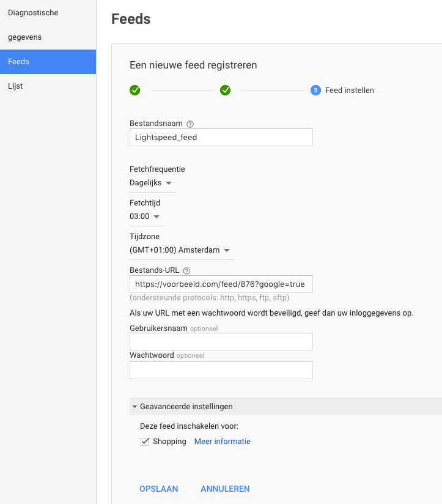Open the Meer informatie link
This screenshot has width=442, height=504.
click(222, 442)
